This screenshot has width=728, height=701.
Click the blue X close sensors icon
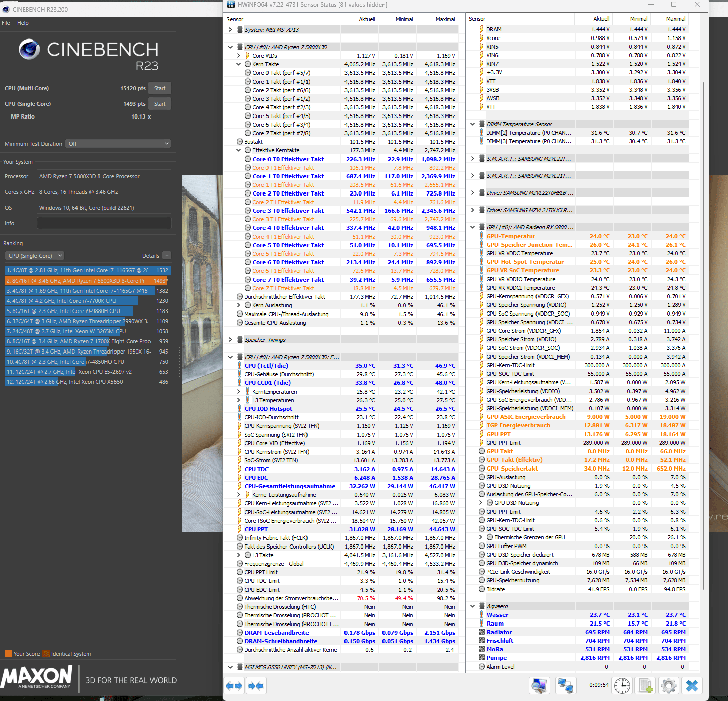click(x=692, y=686)
